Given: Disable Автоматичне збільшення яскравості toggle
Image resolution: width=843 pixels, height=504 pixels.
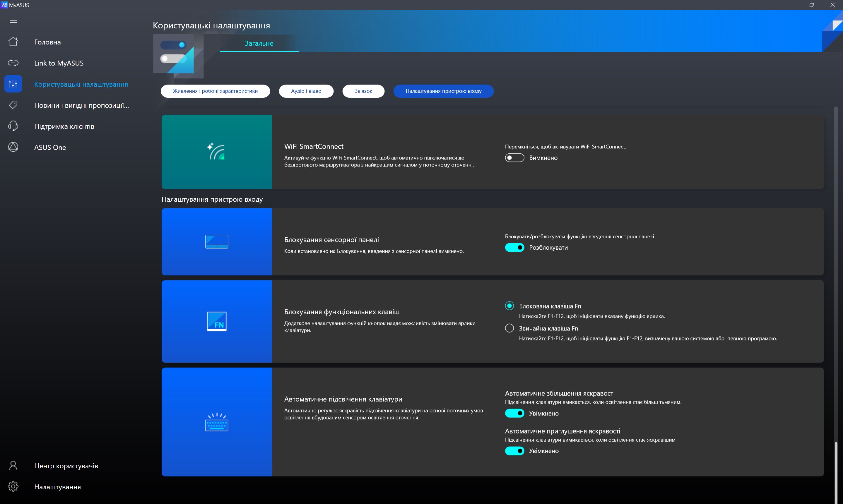Looking at the screenshot, I should pos(514,413).
